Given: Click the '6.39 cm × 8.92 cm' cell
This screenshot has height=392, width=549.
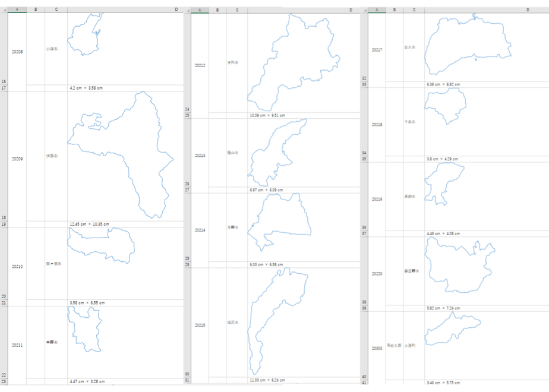Looking at the screenshot, I should point(487,84).
